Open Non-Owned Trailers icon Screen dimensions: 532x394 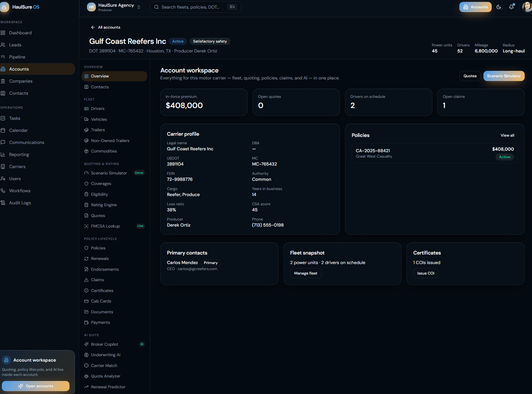click(86, 141)
